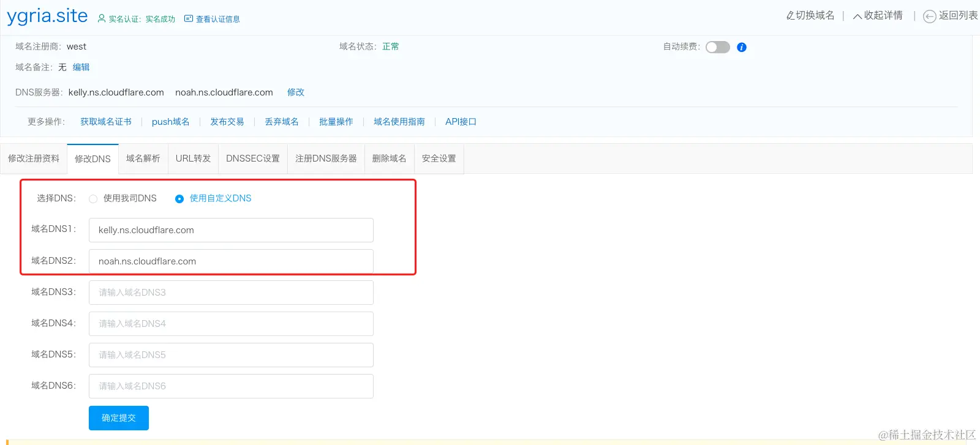
Task: Click the push域名 link
Action: pyautogui.click(x=171, y=122)
